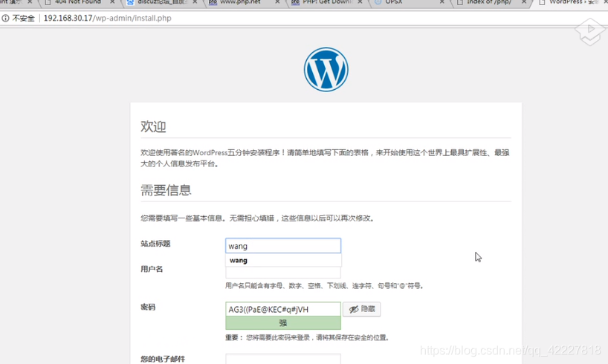Click the password field AG3((PaE@KEC#q#jVH
608x364 pixels.
(283, 309)
